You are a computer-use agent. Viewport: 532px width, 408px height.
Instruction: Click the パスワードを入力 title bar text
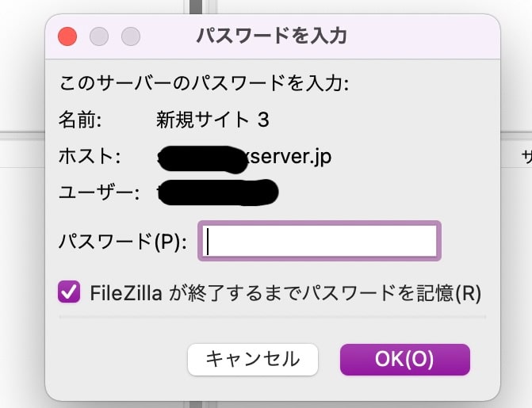click(x=272, y=36)
